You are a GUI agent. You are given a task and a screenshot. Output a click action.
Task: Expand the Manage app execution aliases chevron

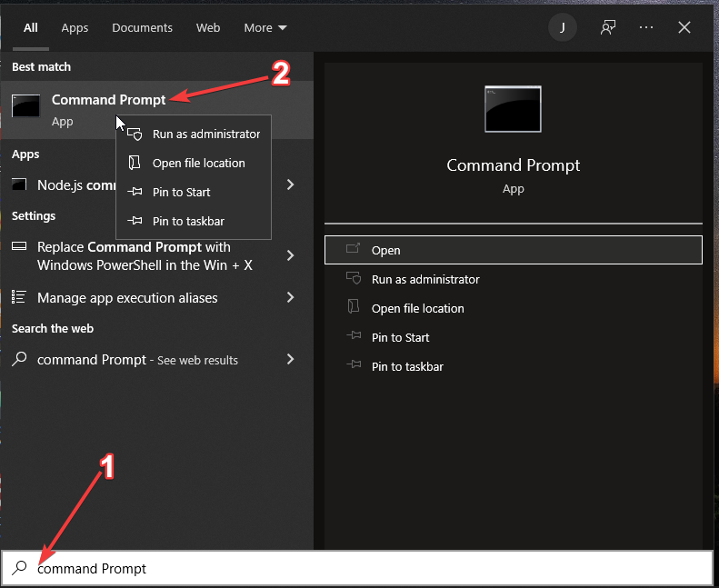[x=290, y=297]
